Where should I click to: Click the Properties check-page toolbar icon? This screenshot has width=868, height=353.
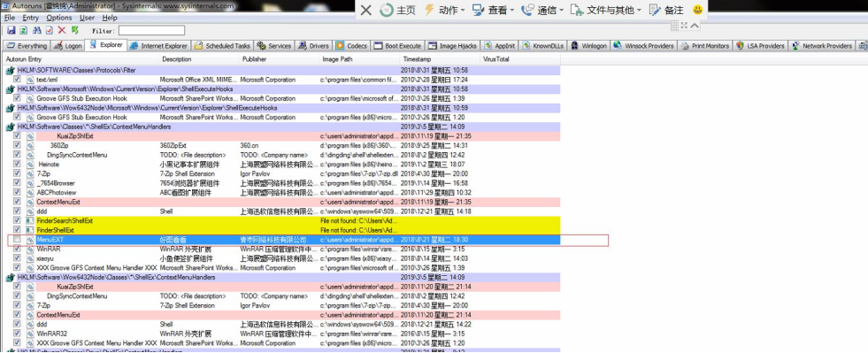[x=50, y=30]
